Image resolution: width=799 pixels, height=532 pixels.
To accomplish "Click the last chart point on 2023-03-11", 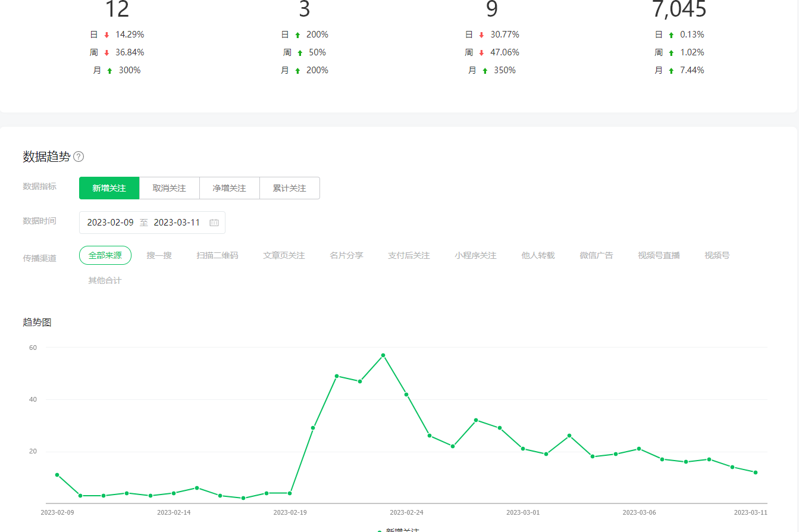I will (756, 472).
